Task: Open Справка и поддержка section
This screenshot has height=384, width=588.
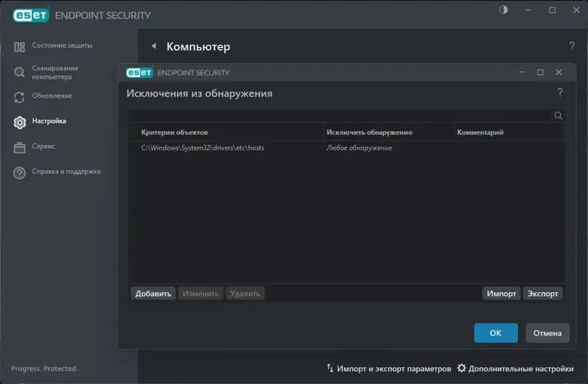Action: [66, 172]
